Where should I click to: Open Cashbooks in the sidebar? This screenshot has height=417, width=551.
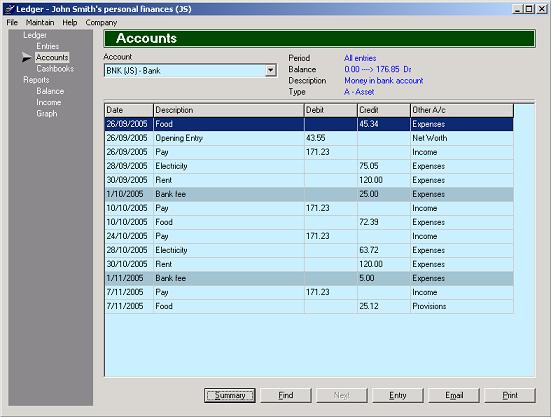pyautogui.click(x=55, y=69)
